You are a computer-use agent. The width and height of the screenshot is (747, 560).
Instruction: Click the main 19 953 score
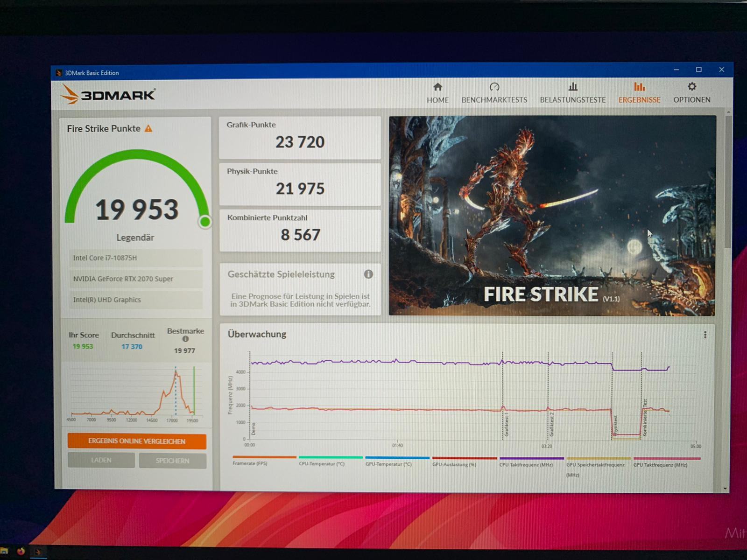tap(137, 210)
